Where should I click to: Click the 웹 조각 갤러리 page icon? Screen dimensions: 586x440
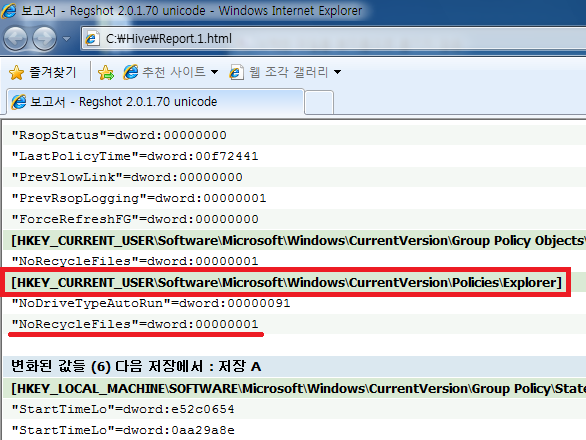(237, 72)
